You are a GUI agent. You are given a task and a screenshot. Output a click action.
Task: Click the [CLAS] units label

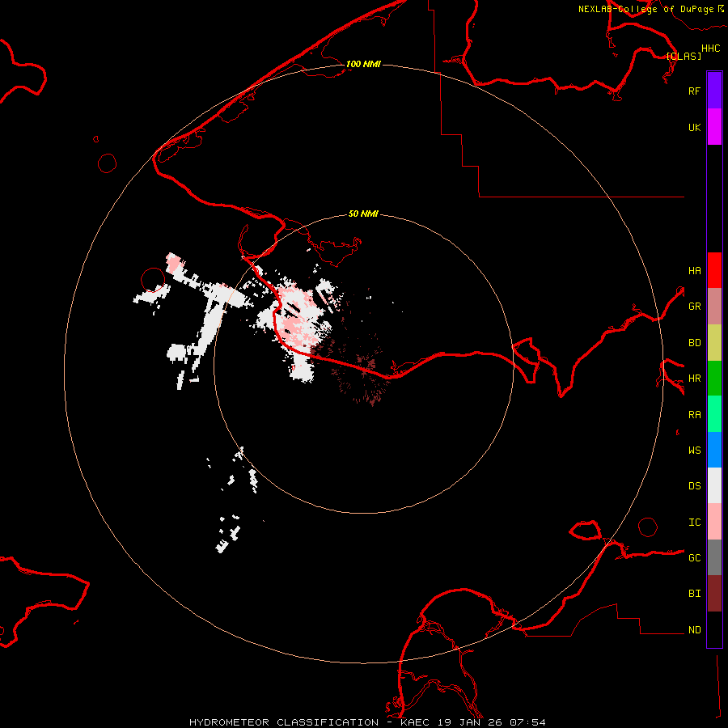click(x=684, y=56)
